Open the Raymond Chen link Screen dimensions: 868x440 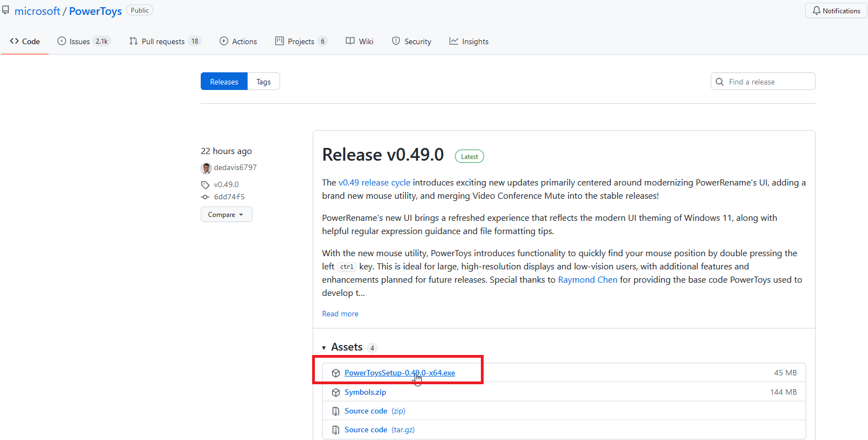[x=588, y=279]
